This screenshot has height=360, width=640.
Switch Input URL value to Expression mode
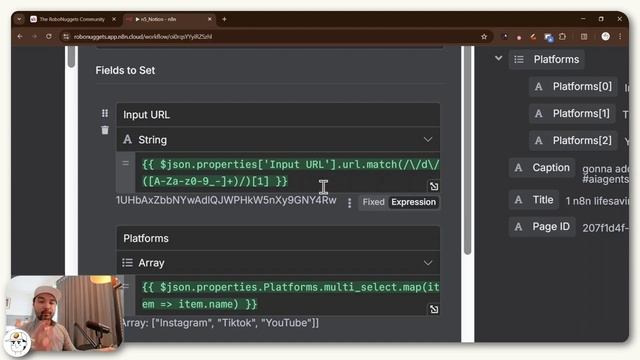click(x=413, y=202)
